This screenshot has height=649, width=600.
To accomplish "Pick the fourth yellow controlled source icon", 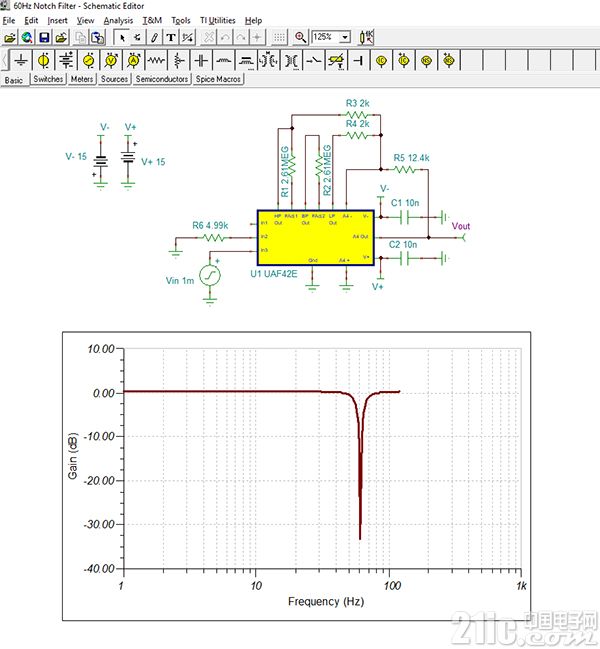I will [x=449, y=60].
